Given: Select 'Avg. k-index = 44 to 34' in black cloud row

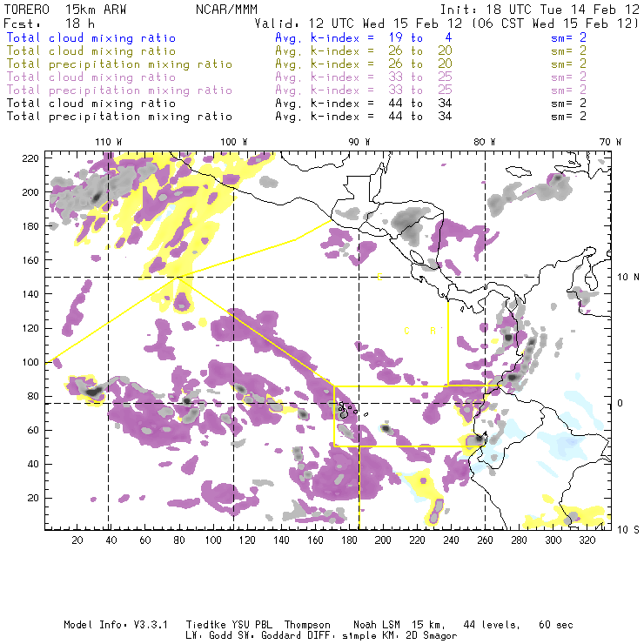Looking at the screenshot, I should pyautogui.click(x=364, y=104).
